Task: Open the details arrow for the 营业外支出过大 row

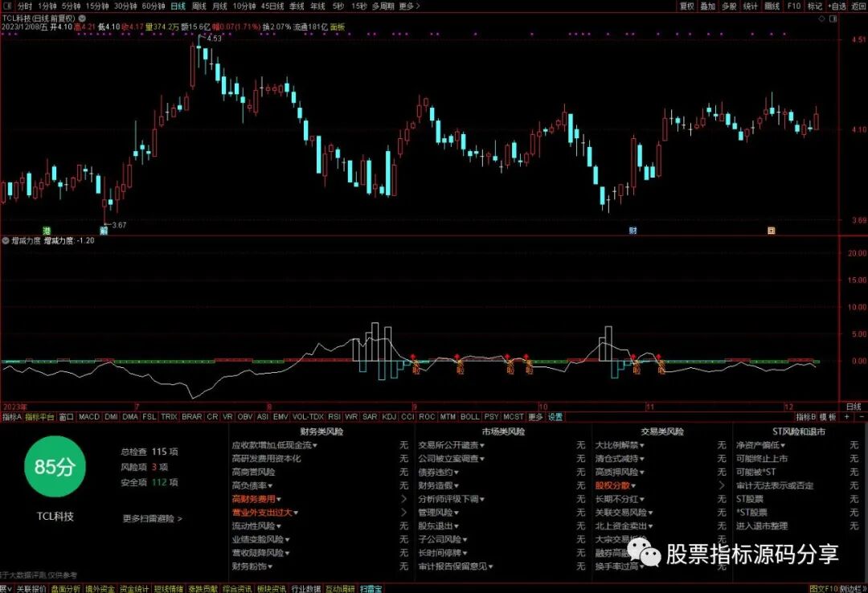Action: click(x=403, y=512)
